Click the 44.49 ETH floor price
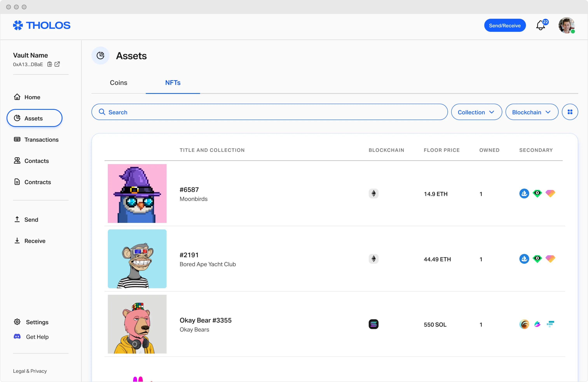This screenshot has width=588, height=382. [437, 259]
